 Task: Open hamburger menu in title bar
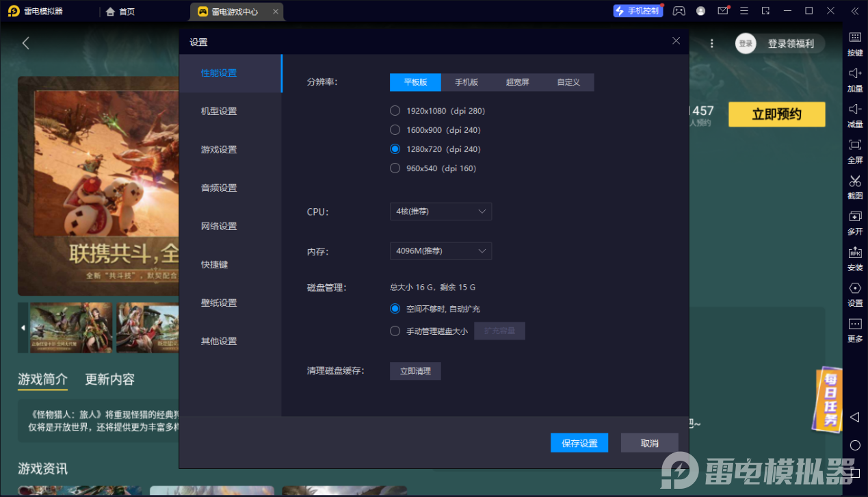pyautogui.click(x=745, y=11)
